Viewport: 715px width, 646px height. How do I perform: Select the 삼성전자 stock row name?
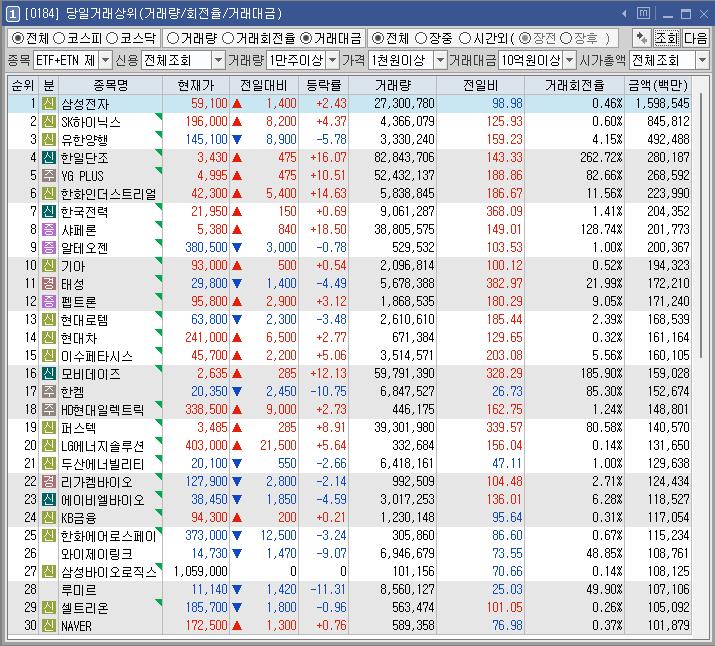[85, 104]
